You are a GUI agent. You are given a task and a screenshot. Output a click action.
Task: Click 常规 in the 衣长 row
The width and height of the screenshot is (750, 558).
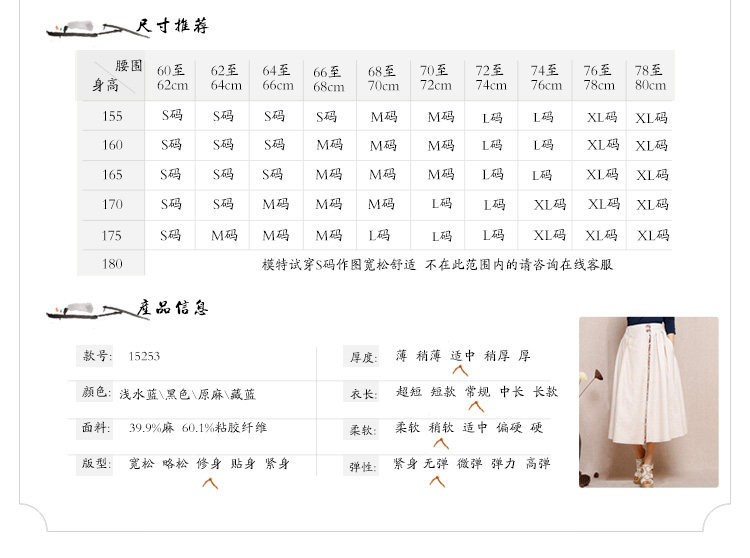477,392
